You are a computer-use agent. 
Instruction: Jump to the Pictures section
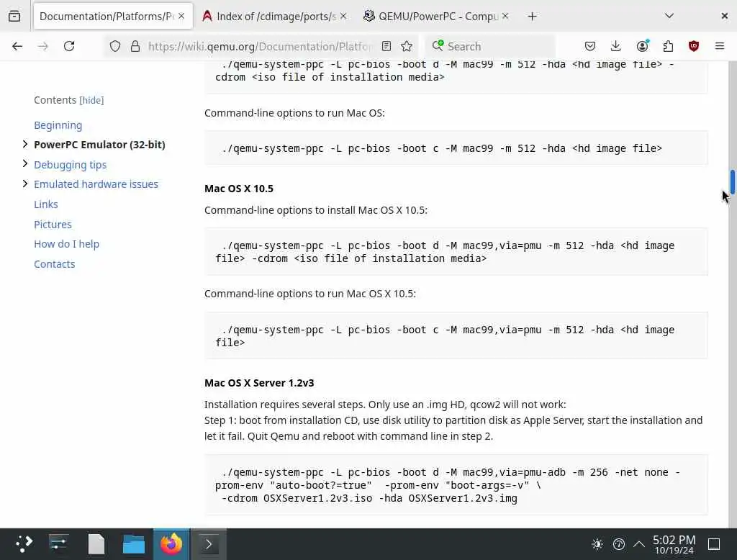pyautogui.click(x=53, y=225)
